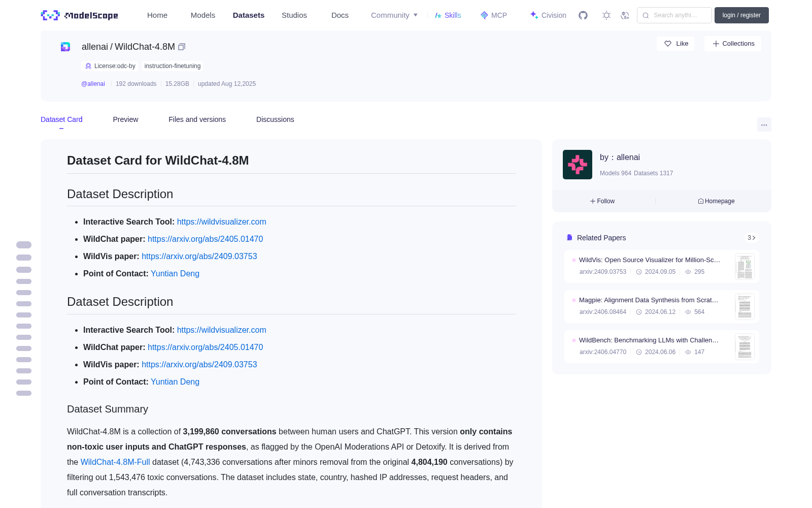812x508 pixels.
Task: Like the WildChat-4.8M dataset
Action: pos(675,44)
